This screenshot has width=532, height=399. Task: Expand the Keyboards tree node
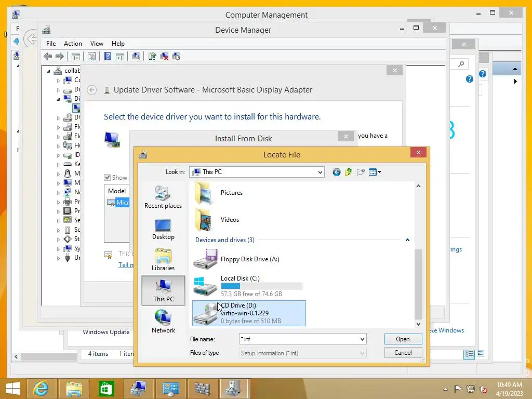[x=58, y=165]
